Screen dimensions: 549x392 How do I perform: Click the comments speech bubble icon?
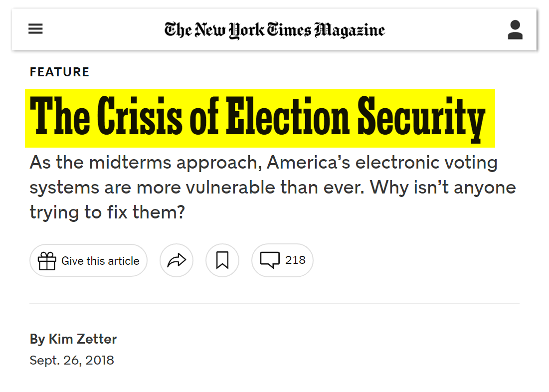click(270, 260)
